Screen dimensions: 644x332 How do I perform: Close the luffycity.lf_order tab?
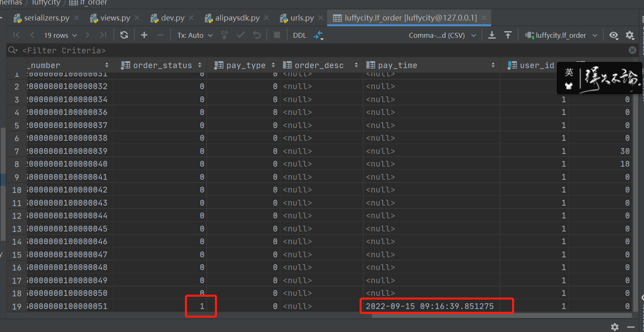484,18
